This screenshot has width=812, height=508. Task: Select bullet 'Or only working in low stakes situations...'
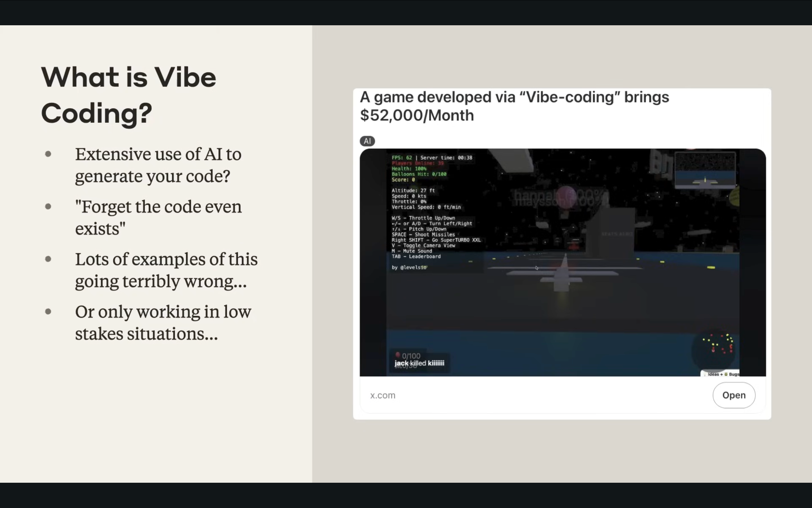[x=163, y=323]
